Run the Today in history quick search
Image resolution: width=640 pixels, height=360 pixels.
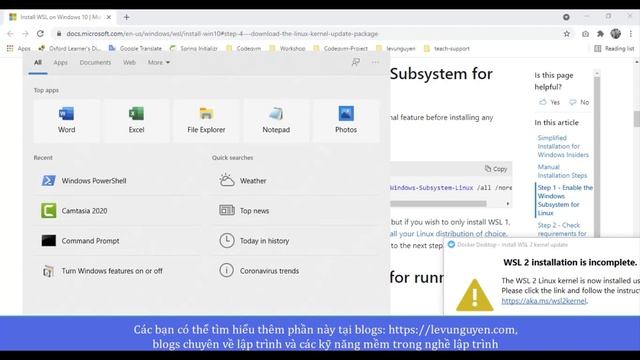296,241
